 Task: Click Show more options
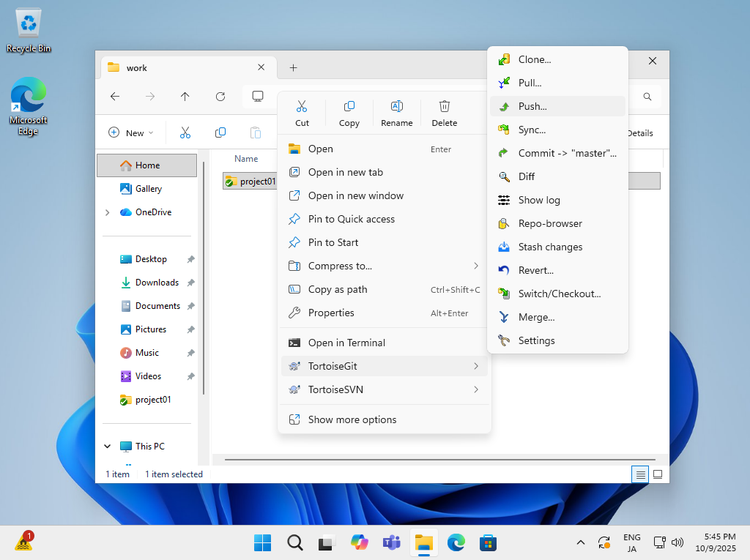[x=352, y=419]
